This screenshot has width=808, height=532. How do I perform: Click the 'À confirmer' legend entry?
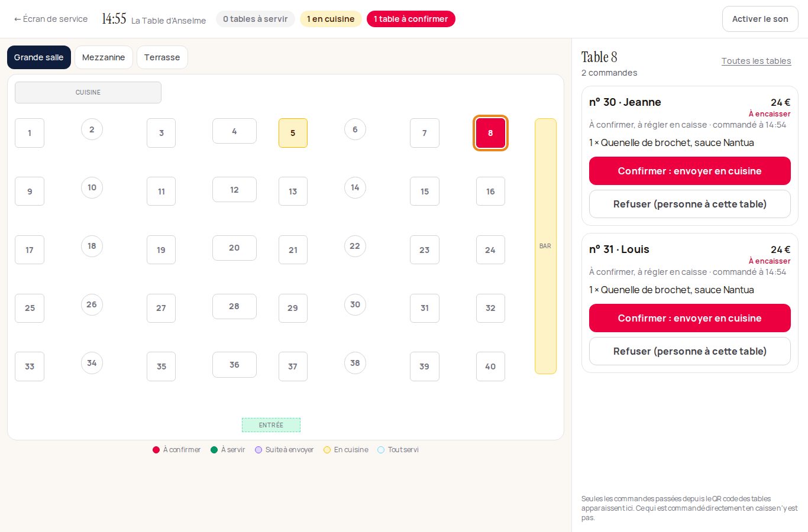(177, 450)
